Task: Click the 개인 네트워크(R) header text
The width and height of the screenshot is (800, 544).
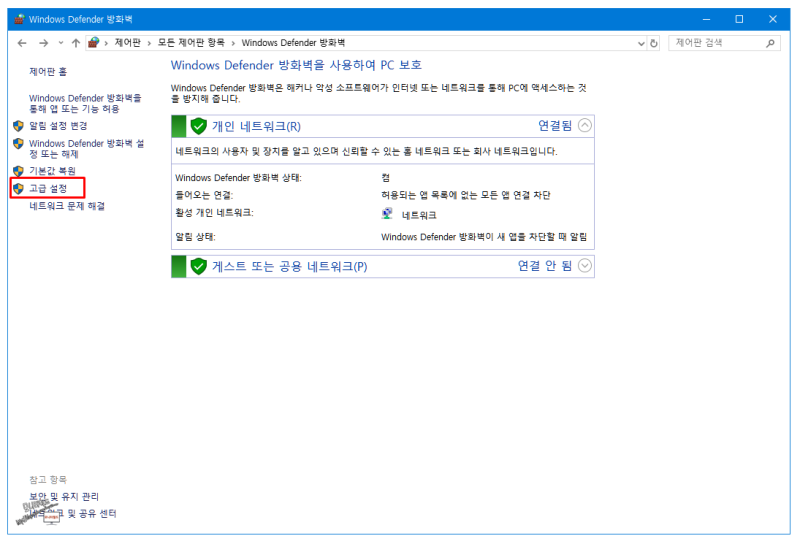Action: tap(257, 126)
